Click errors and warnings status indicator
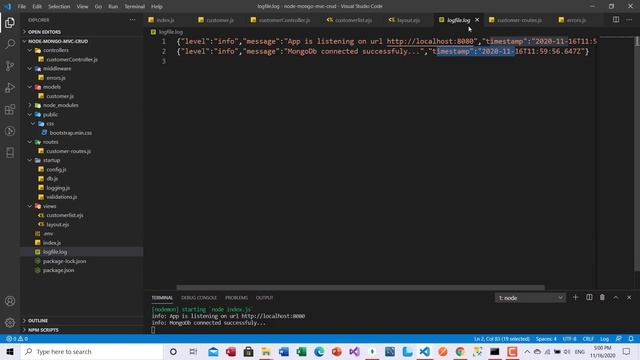 click(17, 339)
